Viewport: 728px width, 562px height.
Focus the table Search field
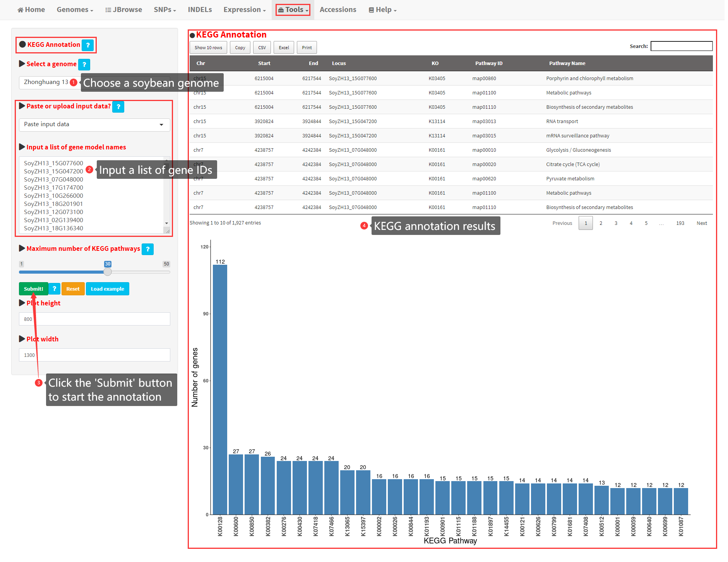[x=681, y=46]
